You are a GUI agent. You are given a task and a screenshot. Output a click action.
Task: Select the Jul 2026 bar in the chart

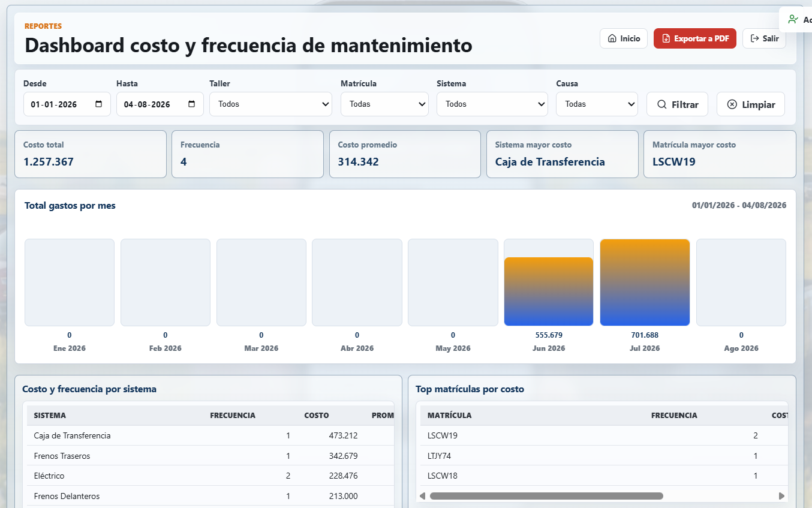point(645,282)
